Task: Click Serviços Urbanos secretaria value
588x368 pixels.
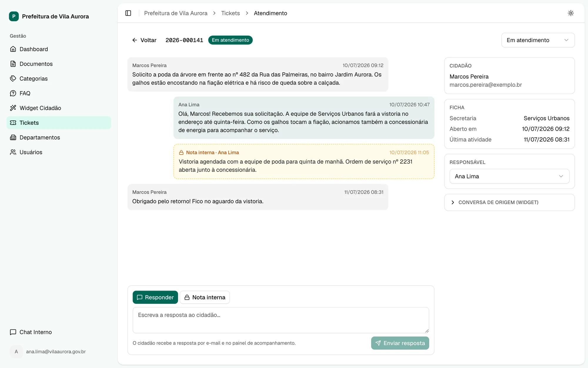Action: point(546,118)
